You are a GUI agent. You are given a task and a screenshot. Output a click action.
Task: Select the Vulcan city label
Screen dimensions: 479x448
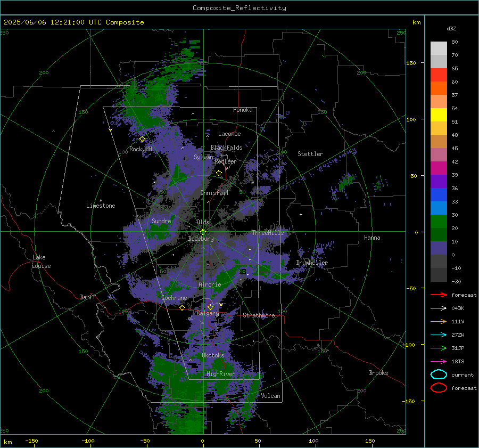(x=271, y=396)
